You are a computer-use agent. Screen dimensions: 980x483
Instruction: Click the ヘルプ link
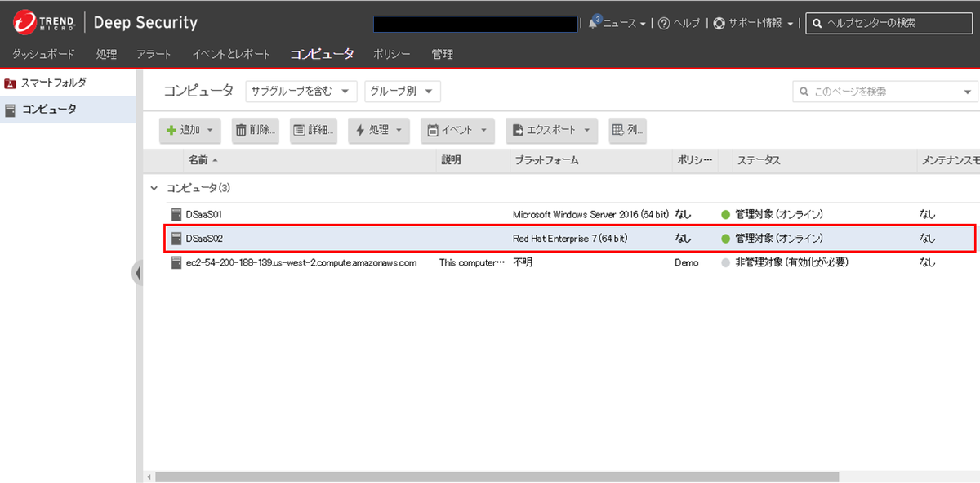click(x=686, y=23)
